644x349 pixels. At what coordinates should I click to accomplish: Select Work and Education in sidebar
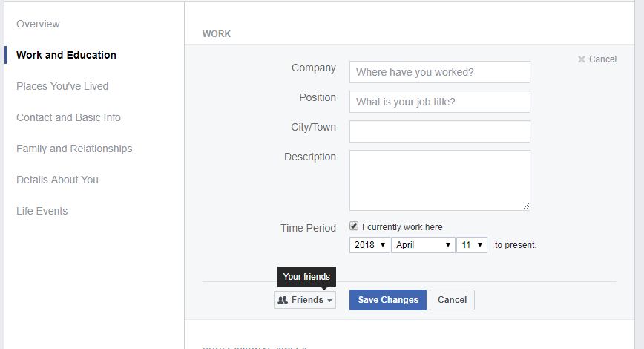tap(66, 55)
